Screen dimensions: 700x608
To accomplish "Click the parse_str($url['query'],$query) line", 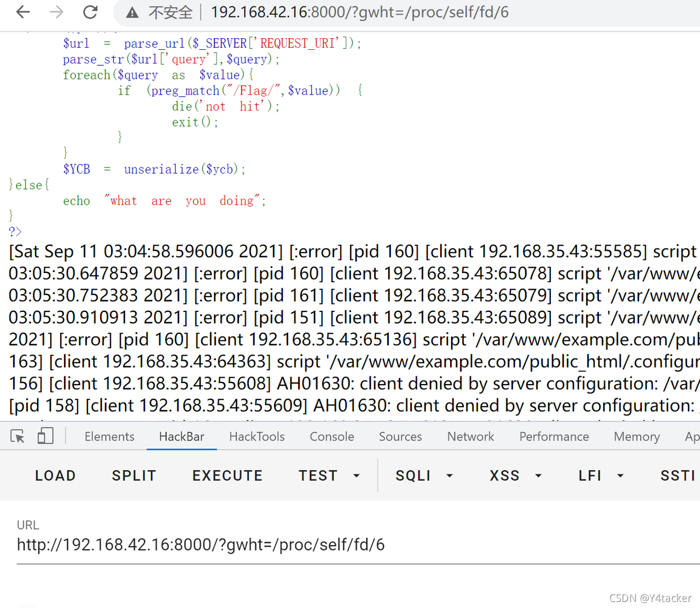I will 171,59.
